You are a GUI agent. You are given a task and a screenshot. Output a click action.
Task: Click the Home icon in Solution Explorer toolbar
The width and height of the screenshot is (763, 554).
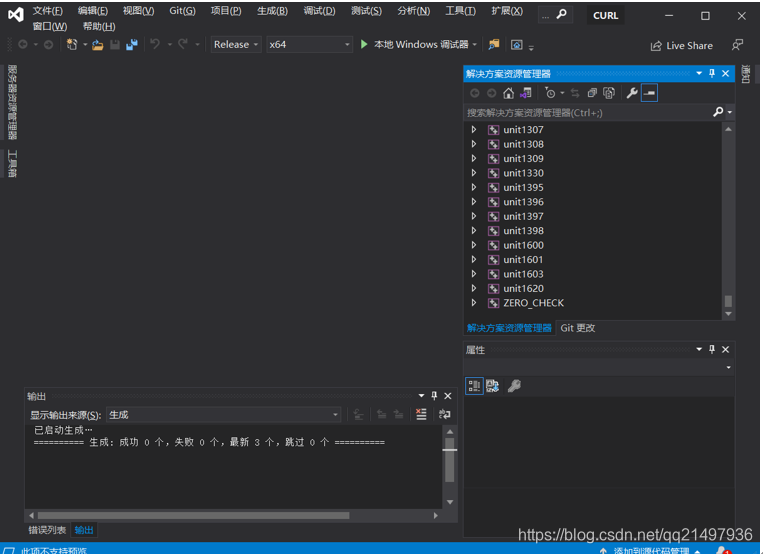(x=508, y=93)
